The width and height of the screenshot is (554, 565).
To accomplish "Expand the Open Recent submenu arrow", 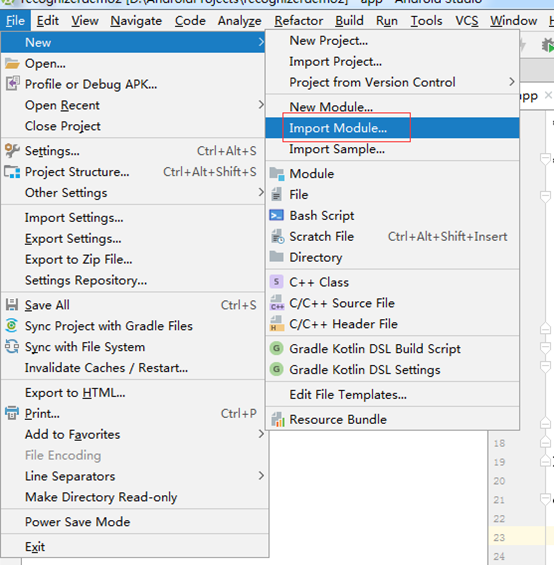I will 261,105.
